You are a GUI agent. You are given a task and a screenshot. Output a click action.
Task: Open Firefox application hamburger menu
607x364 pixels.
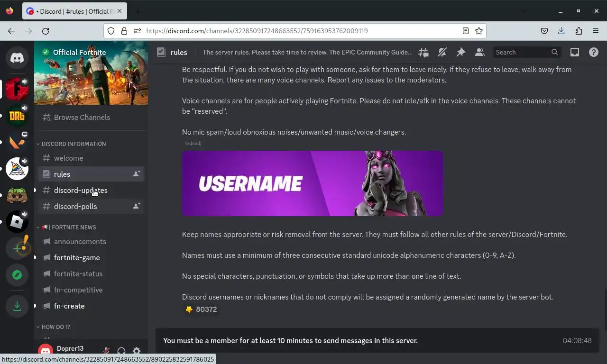(x=596, y=31)
